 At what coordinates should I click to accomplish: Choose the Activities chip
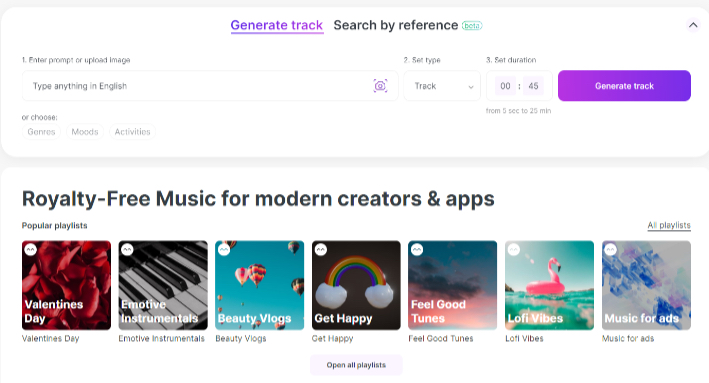[132, 132]
